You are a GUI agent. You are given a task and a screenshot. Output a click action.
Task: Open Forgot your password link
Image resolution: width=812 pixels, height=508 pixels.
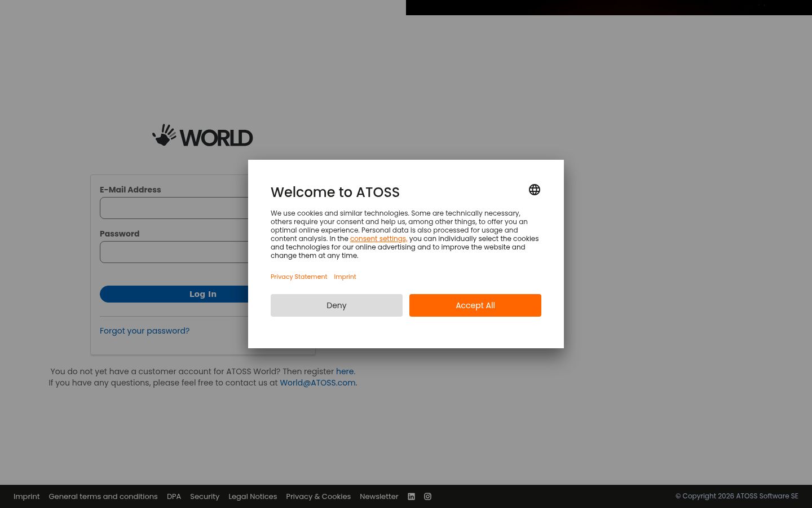tap(144, 331)
